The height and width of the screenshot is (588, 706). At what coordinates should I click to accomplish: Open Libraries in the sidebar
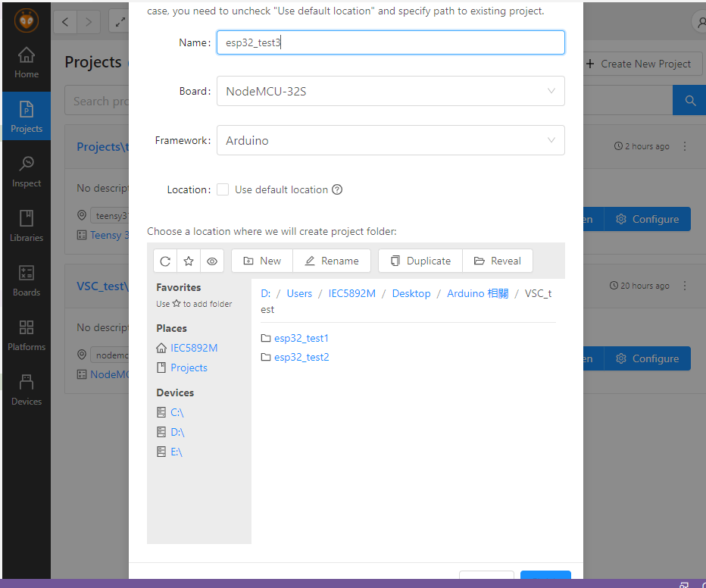[26, 226]
